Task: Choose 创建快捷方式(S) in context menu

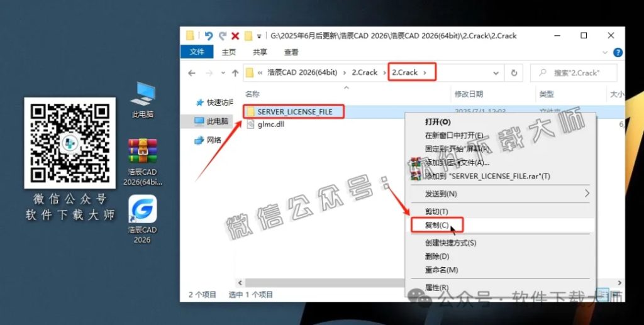Action: (x=500, y=243)
